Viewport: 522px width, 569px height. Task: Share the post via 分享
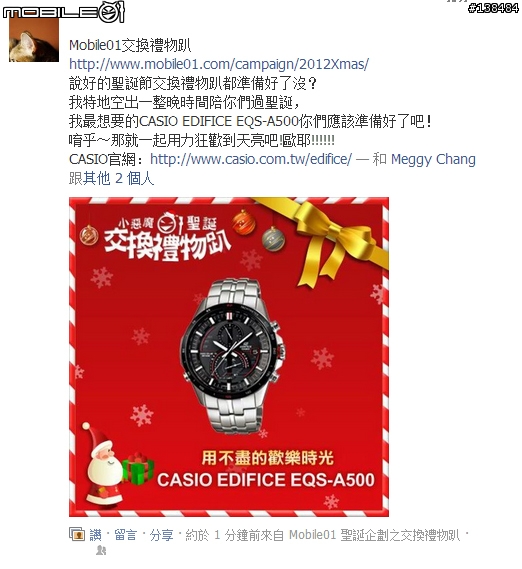coord(162,535)
